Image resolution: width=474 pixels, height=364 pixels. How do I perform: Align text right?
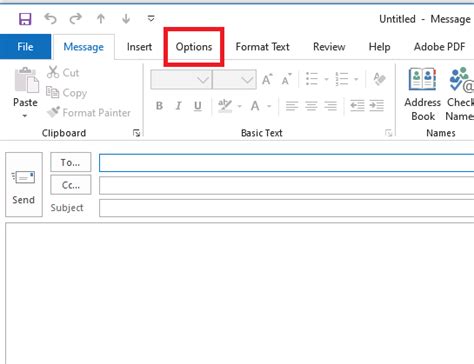[330, 106]
